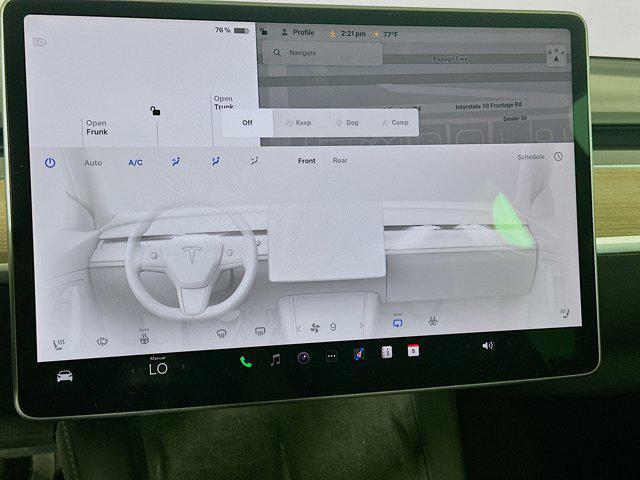Viewport: 640px width, 480px height.
Task: Tap Open Frunk button
Action: tap(97, 127)
